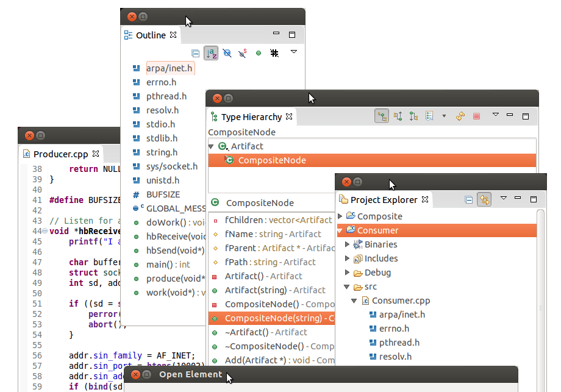Select CompositeNode in hierarchy tree
The image size is (561, 392).
click(x=372, y=160)
